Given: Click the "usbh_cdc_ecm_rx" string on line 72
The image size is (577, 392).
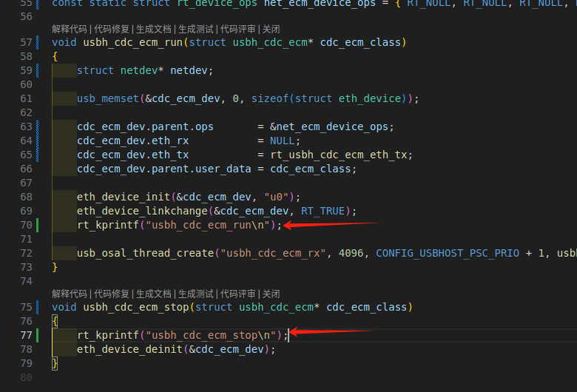Looking at the screenshot, I should pos(274,253).
